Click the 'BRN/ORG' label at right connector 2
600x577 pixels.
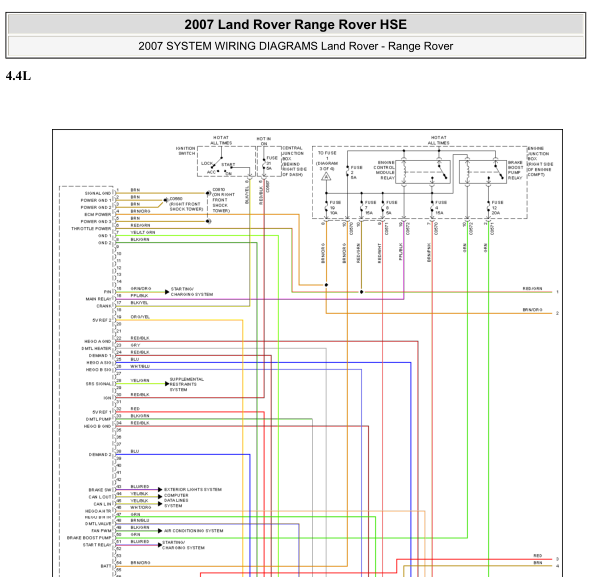click(x=532, y=310)
